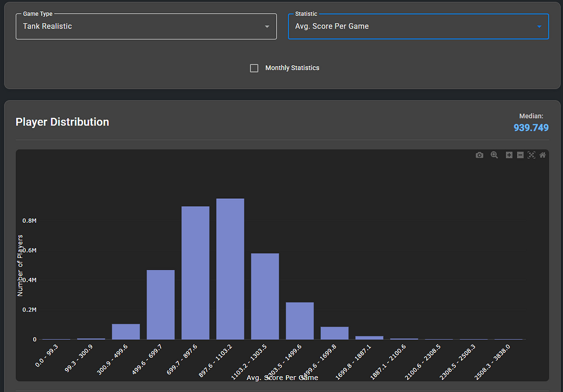Click the Player Distribution heading
This screenshot has height=392, width=563.
click(x=62, y=122)
